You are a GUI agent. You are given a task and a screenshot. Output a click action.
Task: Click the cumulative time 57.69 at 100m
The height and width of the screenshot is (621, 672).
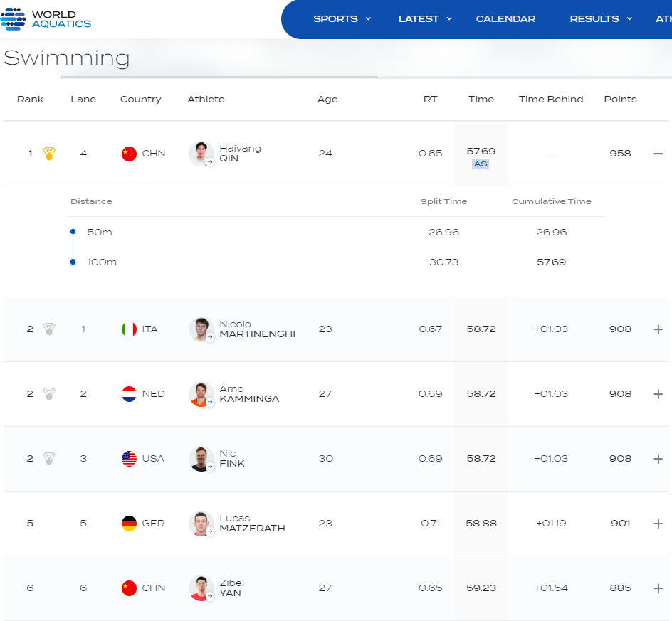[551, 262]
